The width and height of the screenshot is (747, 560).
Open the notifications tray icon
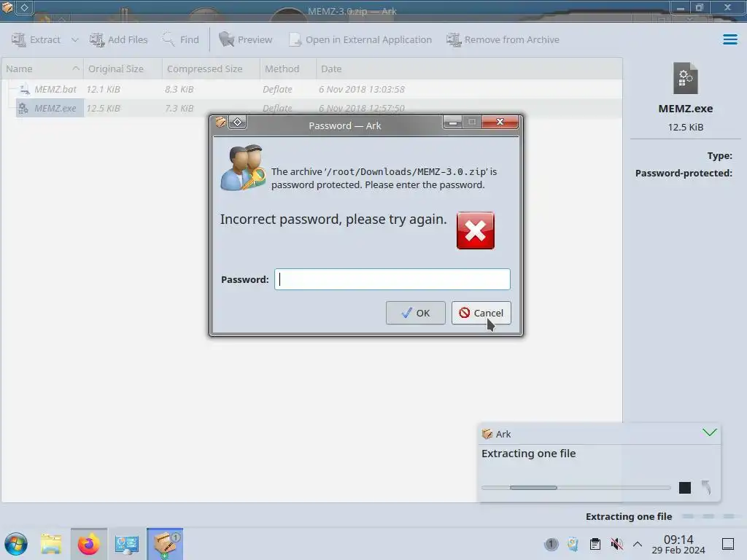coord(551,544)
